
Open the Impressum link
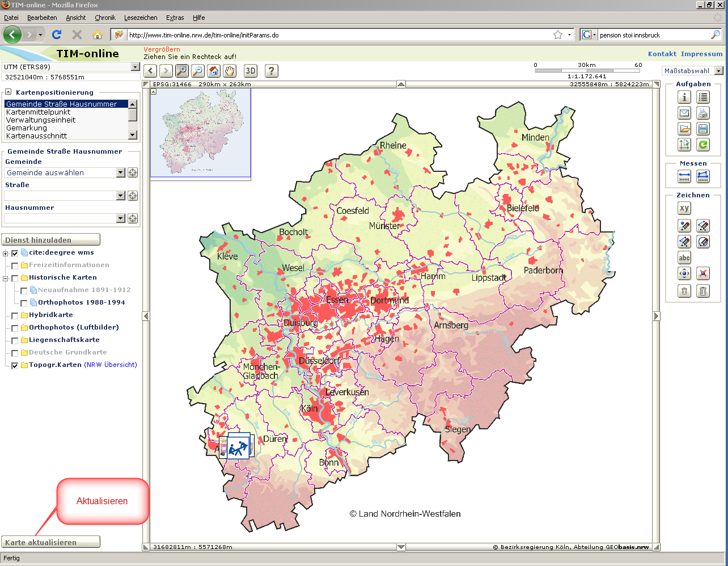pyautogui.click(x=701, y=54)
